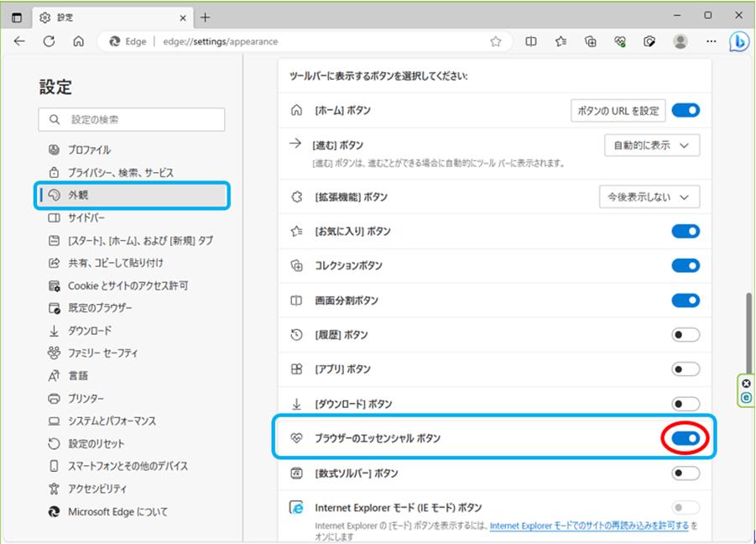The image size is (756, 544).
Task: Click the Edge logo in address bar
Action: tap(115, 41)
